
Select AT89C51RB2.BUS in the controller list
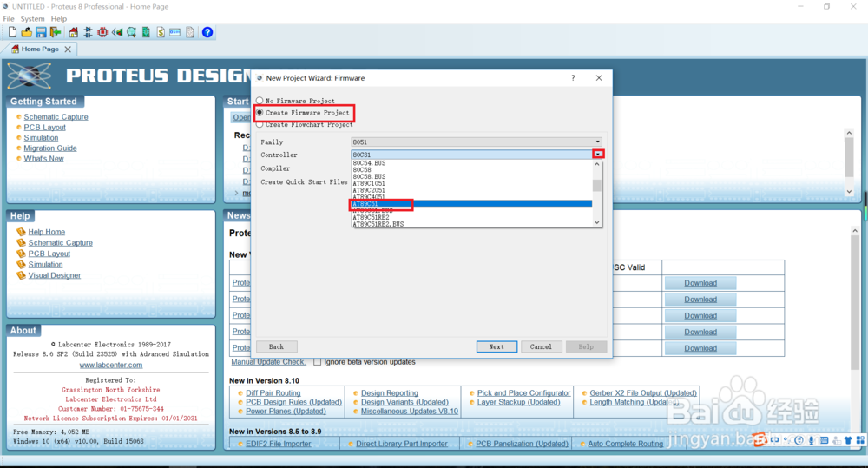(471, 224)
